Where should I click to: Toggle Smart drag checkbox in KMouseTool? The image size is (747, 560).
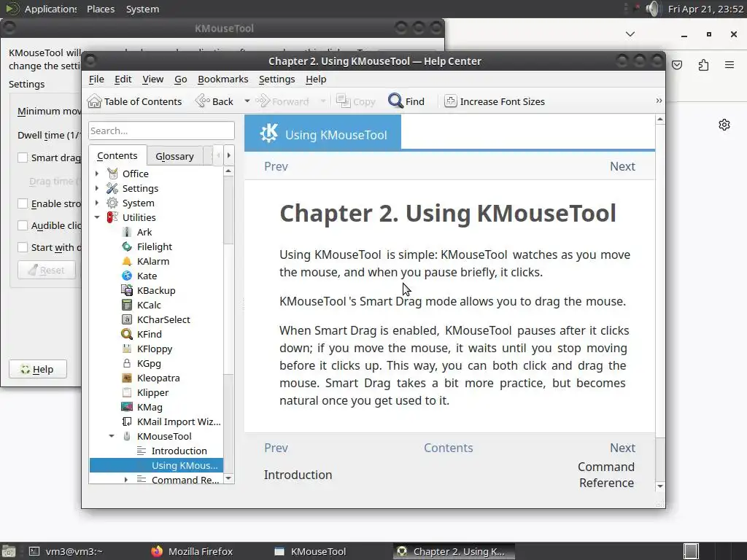click(x=23, y=157)
